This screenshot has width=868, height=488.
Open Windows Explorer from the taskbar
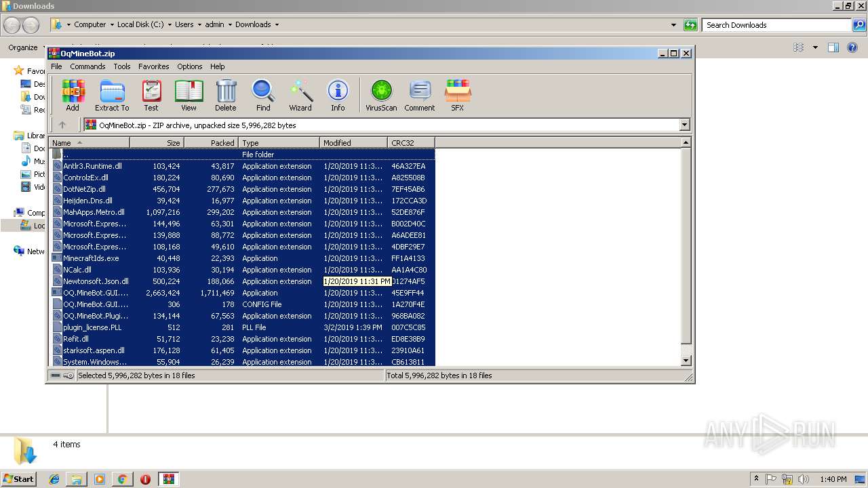click(x=77, y=479)
